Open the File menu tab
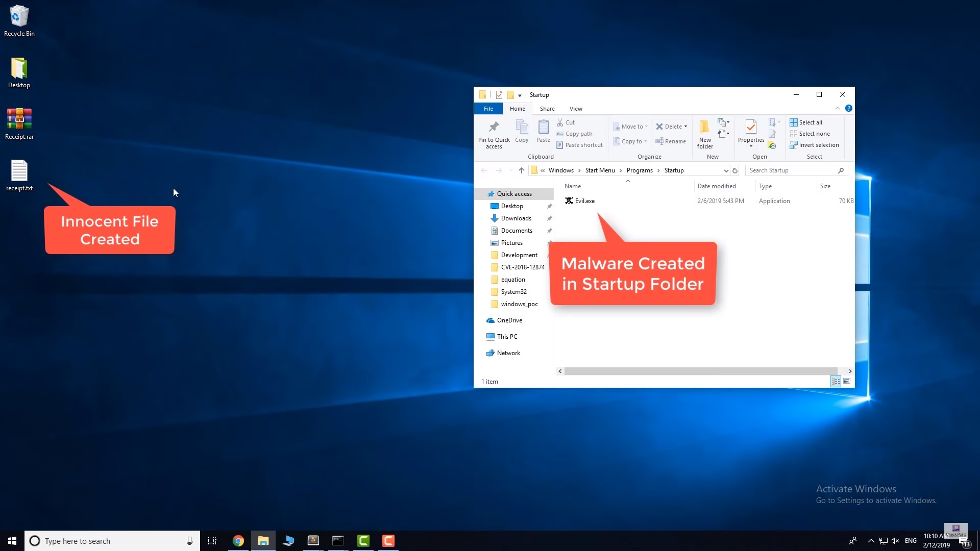This screenshot has width=980, height=551. pos(488,109)
